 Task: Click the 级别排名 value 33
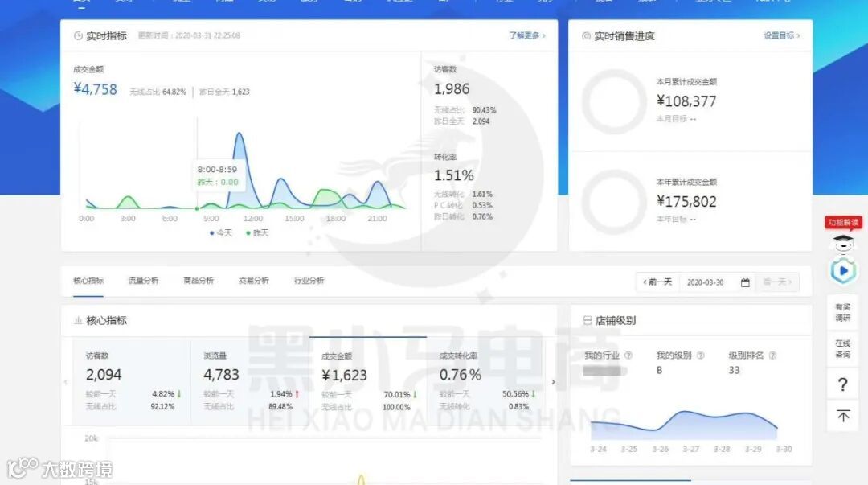[734, 370]
